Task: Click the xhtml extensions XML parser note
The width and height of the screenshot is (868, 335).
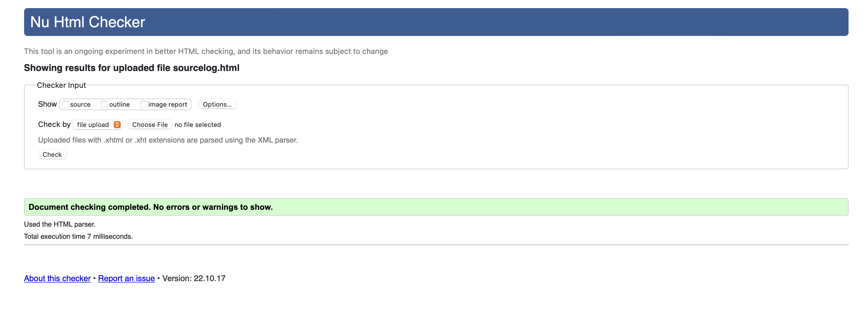Action: [168, 140]
